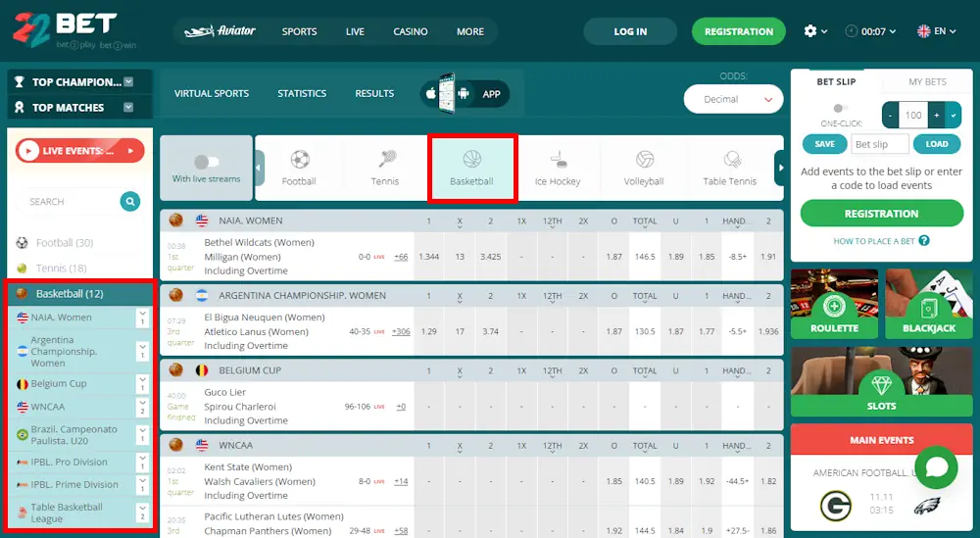Open stake amount preset dropdown arrow
The height and width of the screenshot is (538, 980).
coord(954,115)
